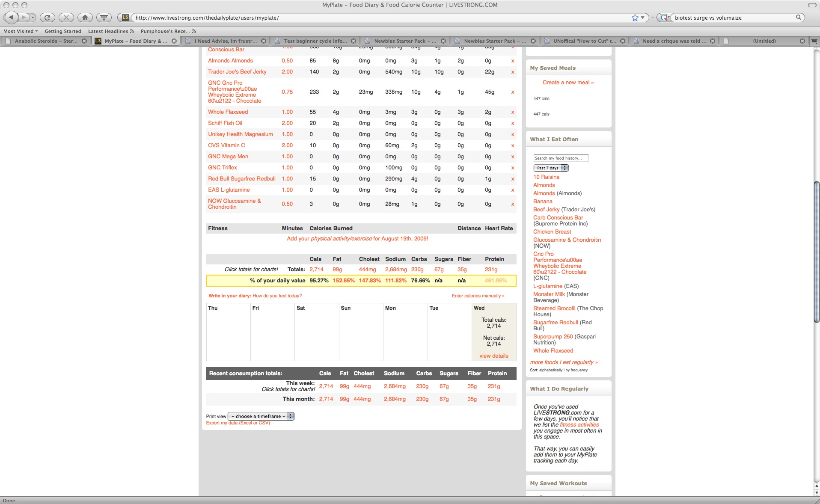
Task: Switch to the Anabolic Steroids tab
Action: coord(46,41)
